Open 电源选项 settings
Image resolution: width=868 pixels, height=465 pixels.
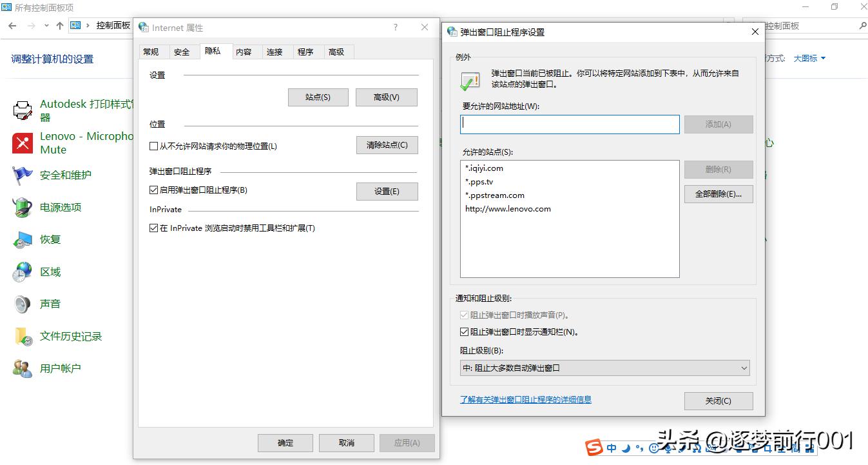pyautogui.click(x=57, y=207)
